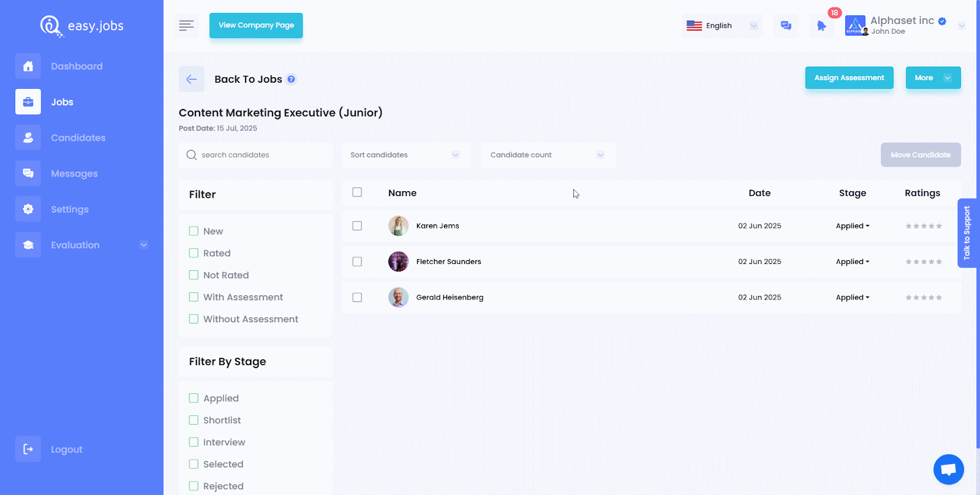The width and height of the screenshot is (980, 495).
Task: Open the notifications bell icon
Action: [x=821, y=26]
